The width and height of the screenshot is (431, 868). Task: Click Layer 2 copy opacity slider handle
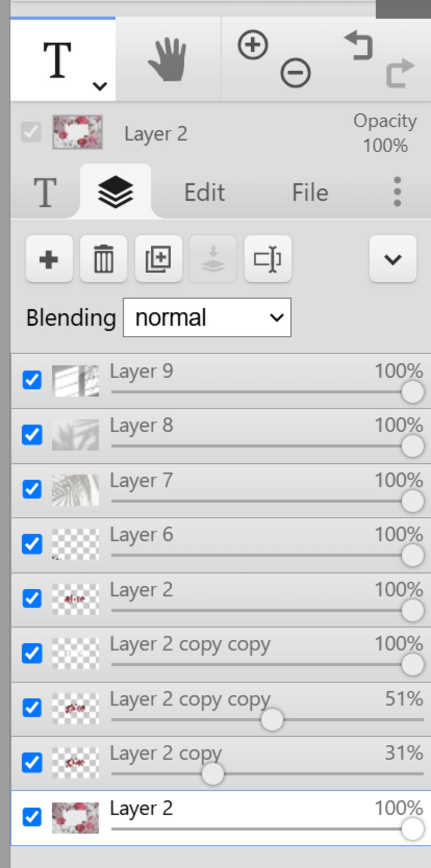(x=213, y=774)
